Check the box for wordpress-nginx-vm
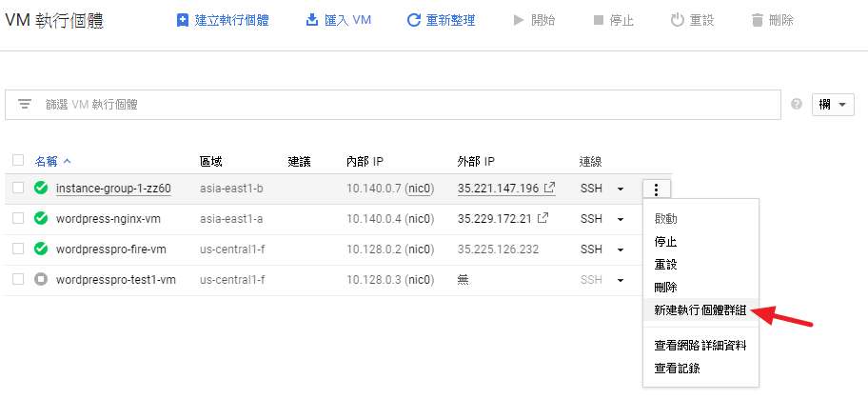This screenshot has height=399, width=868. point(18,219)
